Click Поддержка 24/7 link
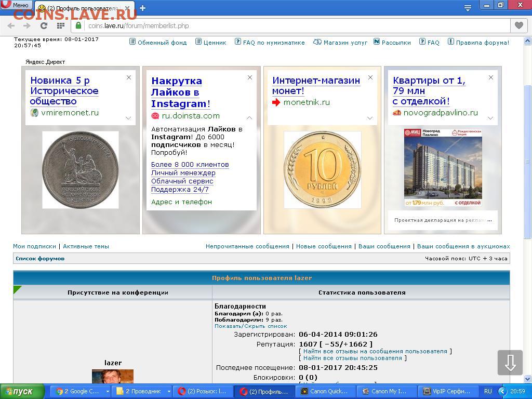532x399 pixels. tap(180, 189)
